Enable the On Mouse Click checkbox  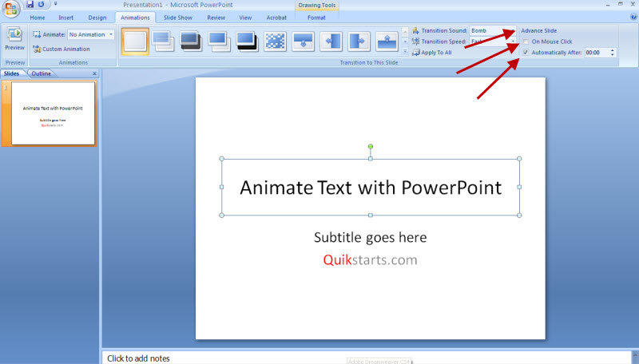click(x=526, y=42)
